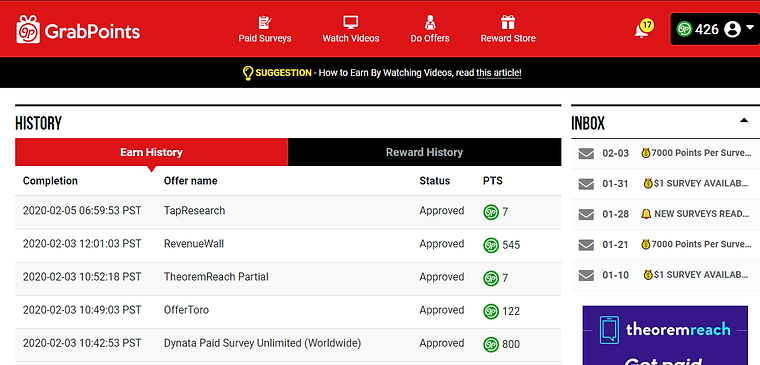
Task: Open Watch Videos monitor icon
Action: (350, 22)
